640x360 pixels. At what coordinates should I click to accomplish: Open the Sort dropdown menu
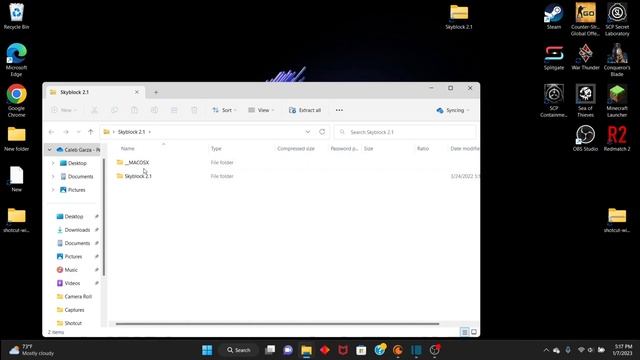(224, 110)
